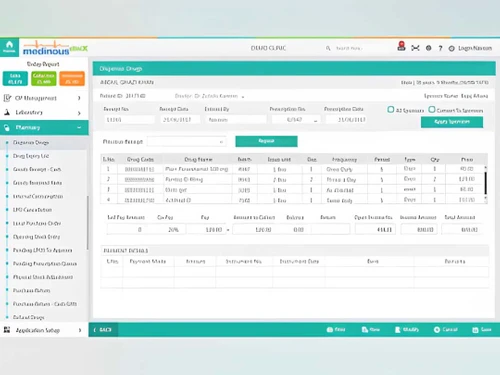Screen dimensions: 500x375
Task: Click the Pharmacy pill icon
Action: click(7, 127)
